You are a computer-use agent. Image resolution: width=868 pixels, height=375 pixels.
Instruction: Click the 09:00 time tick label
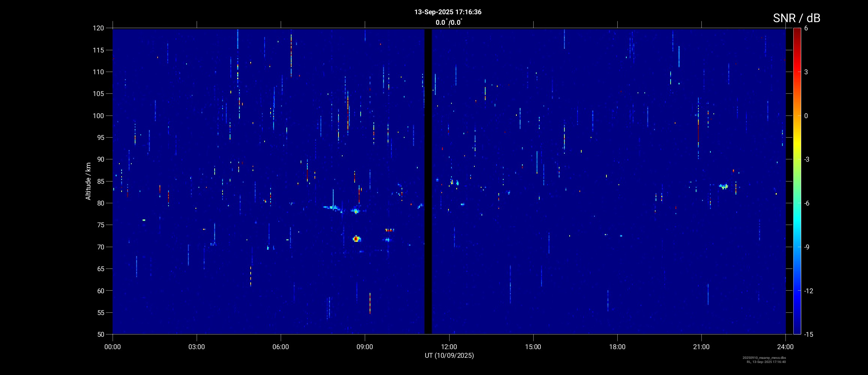point(365,347)
